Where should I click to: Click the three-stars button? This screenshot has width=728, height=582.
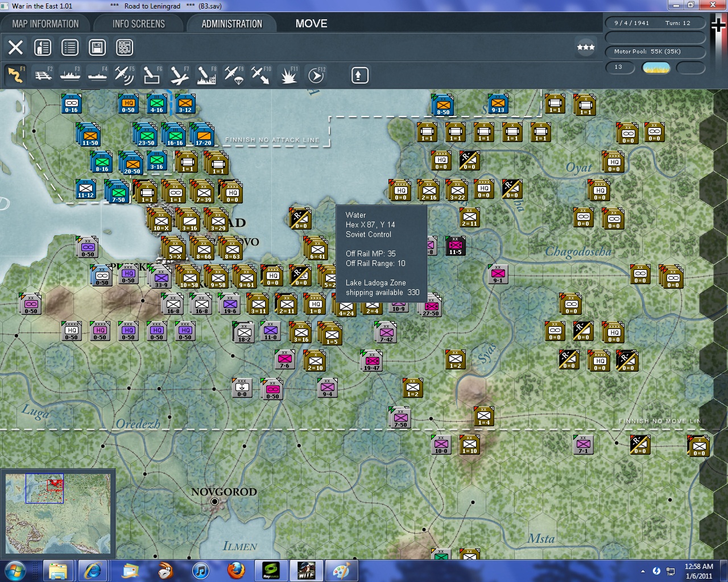[586, 47]
